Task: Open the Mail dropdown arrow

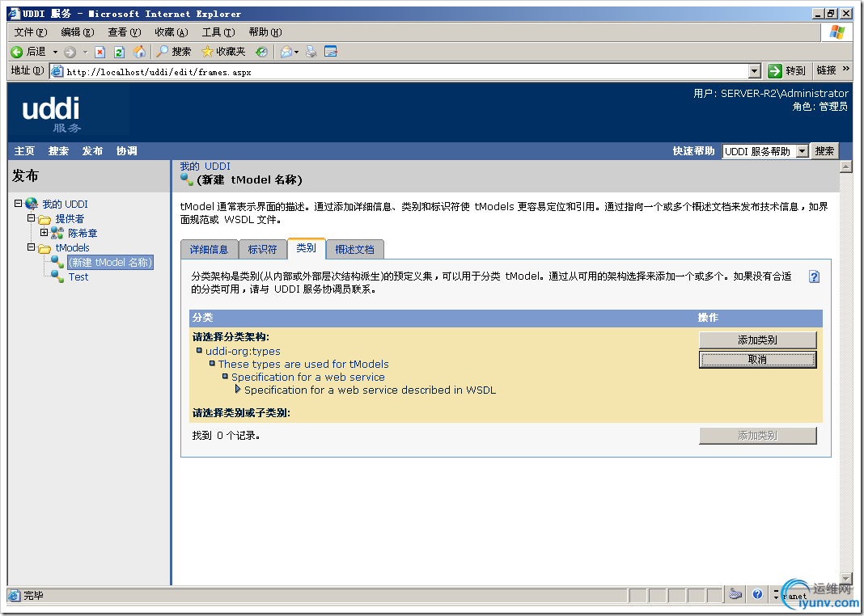Action: pos(296,53)
